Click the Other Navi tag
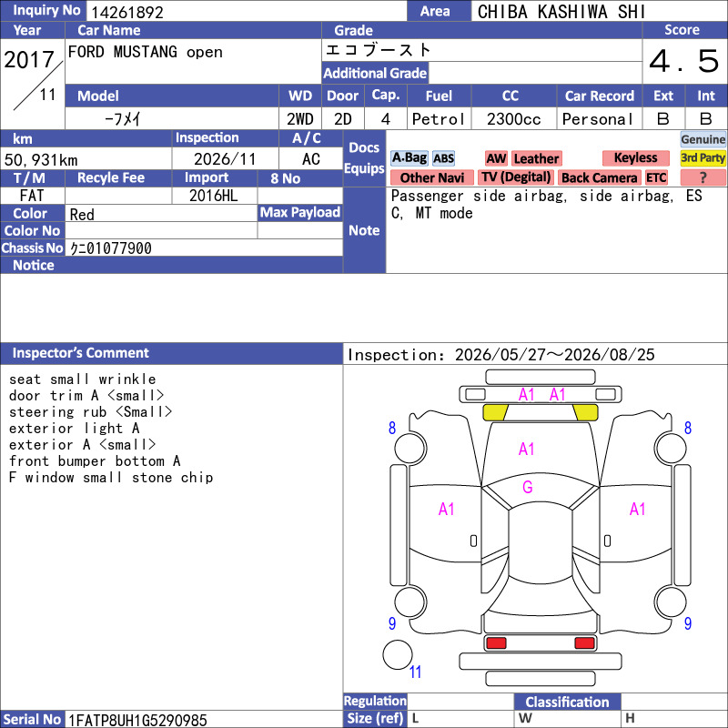Image resolution: width=728 pixels, height=728 pixels. pyautogui.click(x=431, y=177)
